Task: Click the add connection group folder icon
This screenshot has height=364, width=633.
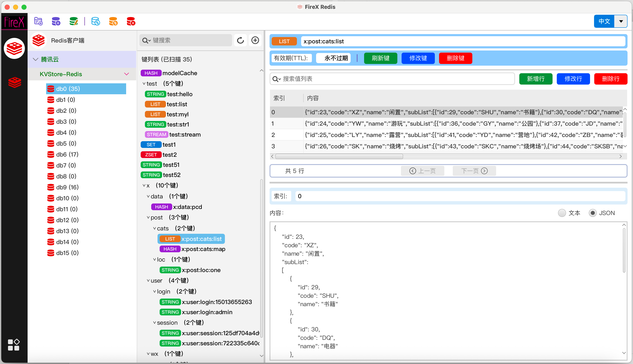Action: point(38,21)
